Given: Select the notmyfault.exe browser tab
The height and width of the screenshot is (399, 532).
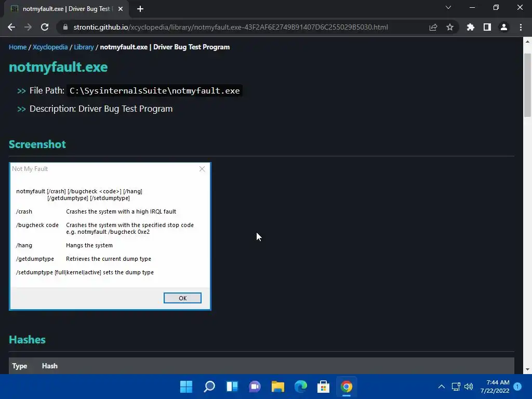Looking at the screenshot, I should (x=66, y=9).
